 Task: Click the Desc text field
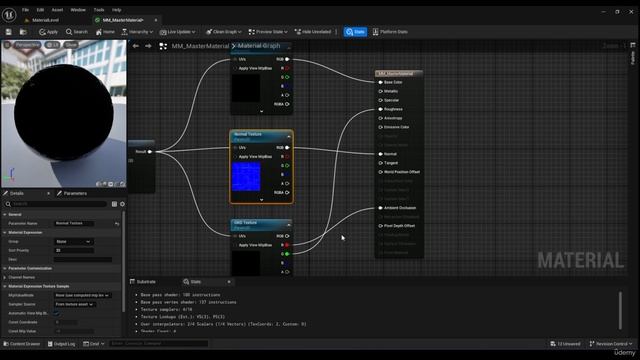click(83, 259)
